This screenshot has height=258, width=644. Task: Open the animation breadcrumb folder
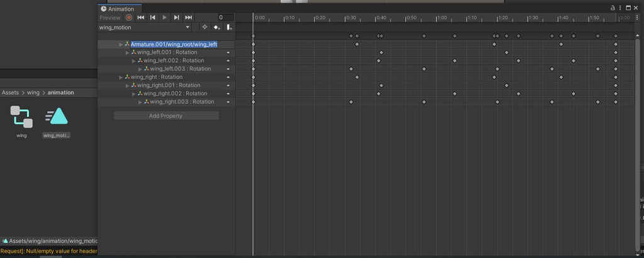[60, 93]
